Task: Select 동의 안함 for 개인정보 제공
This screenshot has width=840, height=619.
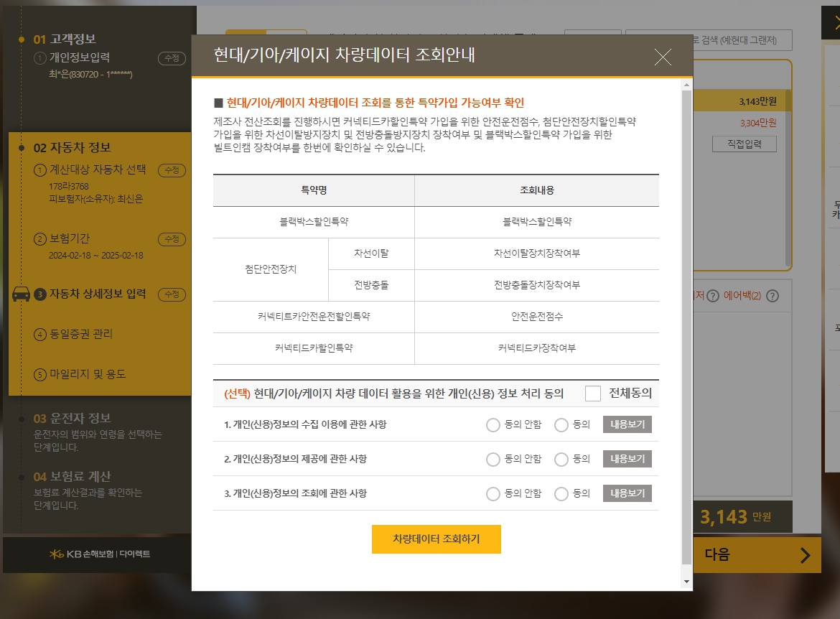Action: [493, 460]
